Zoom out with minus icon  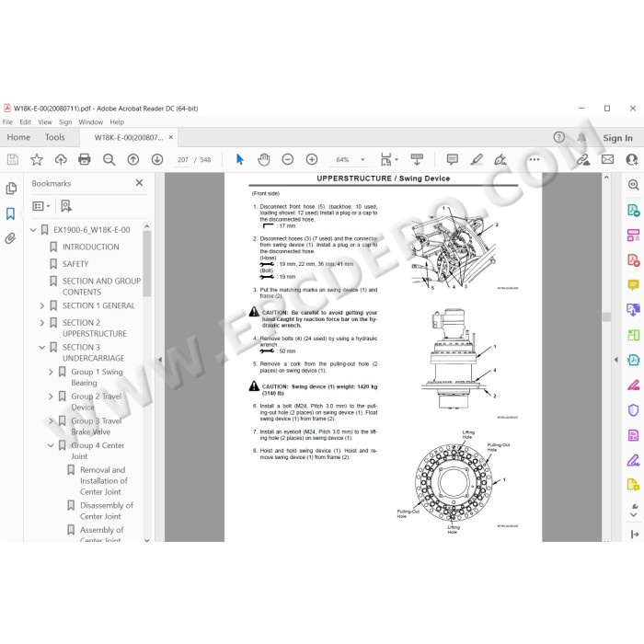(287, 159)
